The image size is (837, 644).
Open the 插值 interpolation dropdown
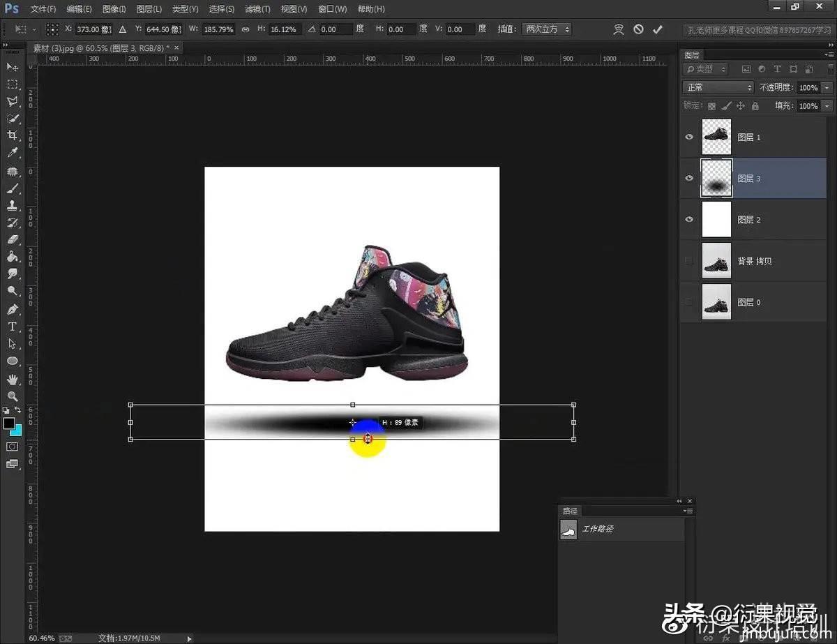tap(546, 29)
